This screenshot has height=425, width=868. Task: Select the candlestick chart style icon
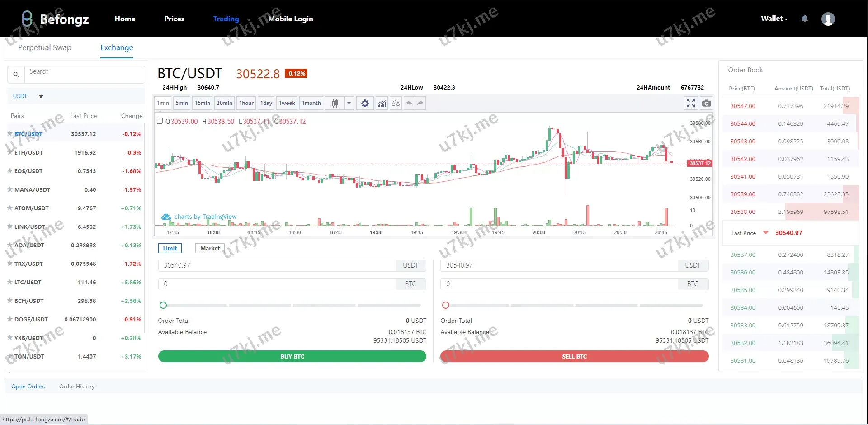coord(335,104)
